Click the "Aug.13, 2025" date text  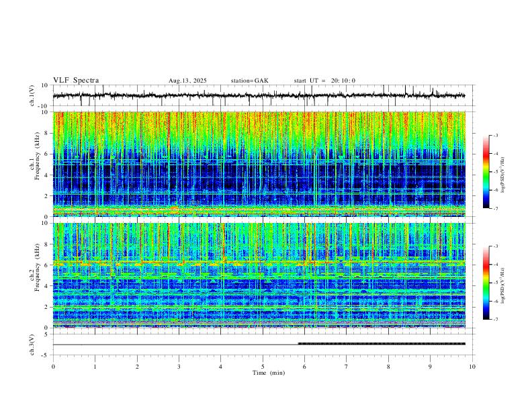pos(187,81)
